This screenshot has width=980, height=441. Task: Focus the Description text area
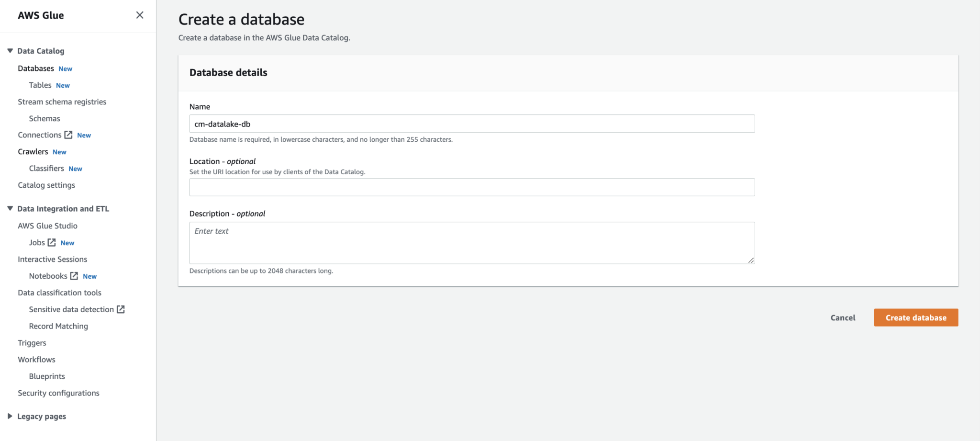tap(472, 242)
